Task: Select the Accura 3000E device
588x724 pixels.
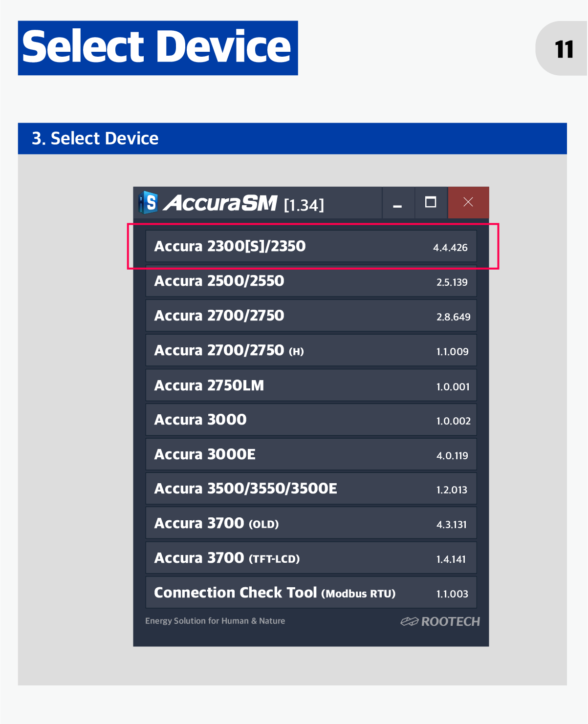Action: [x=311, y=455]
